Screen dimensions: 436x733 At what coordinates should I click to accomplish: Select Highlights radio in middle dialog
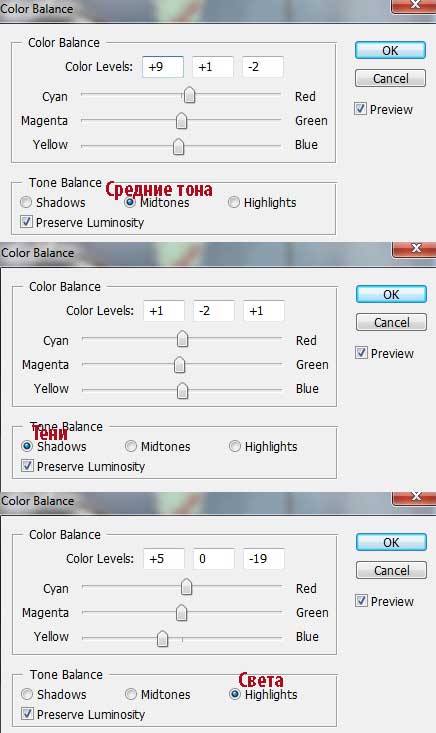[x=235, y=446]
